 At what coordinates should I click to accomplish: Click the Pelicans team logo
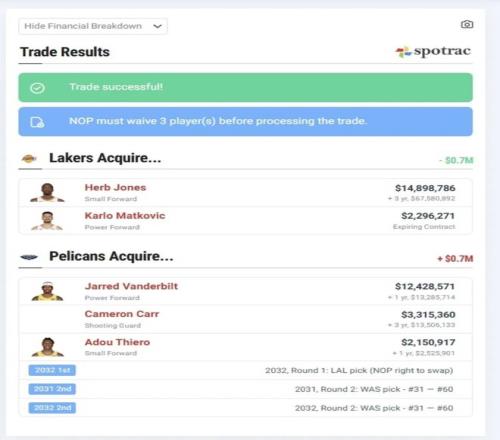[x=29, y=257]
